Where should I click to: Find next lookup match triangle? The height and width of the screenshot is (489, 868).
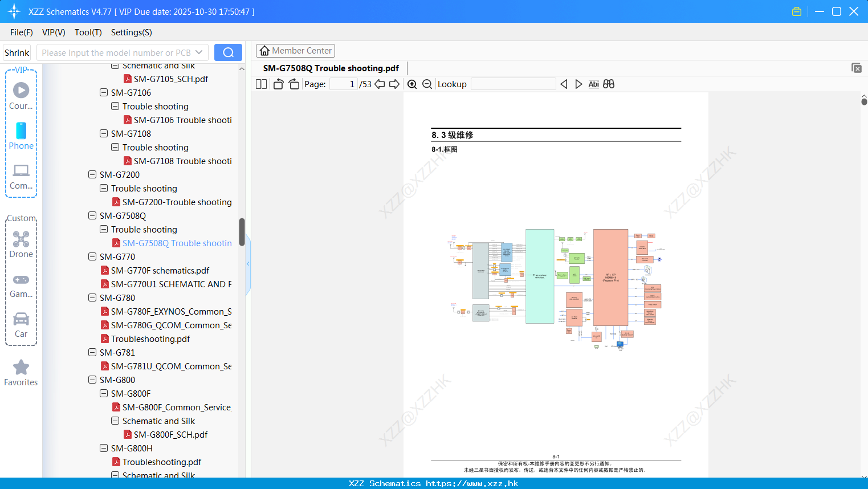(578, 84)
